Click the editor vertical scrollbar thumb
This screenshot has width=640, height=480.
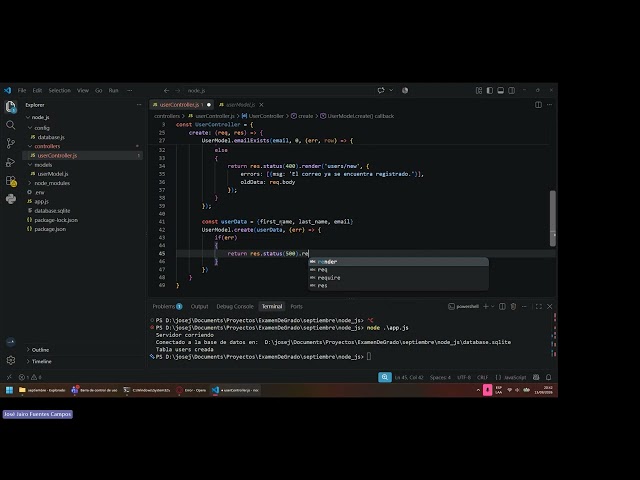click(x=553, y=218)
